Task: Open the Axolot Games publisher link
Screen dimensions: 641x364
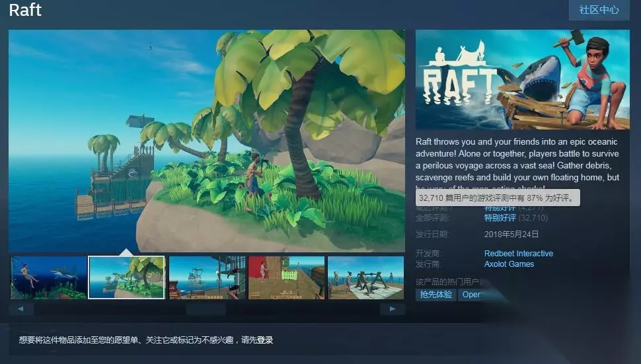Action: pos(509,264)
